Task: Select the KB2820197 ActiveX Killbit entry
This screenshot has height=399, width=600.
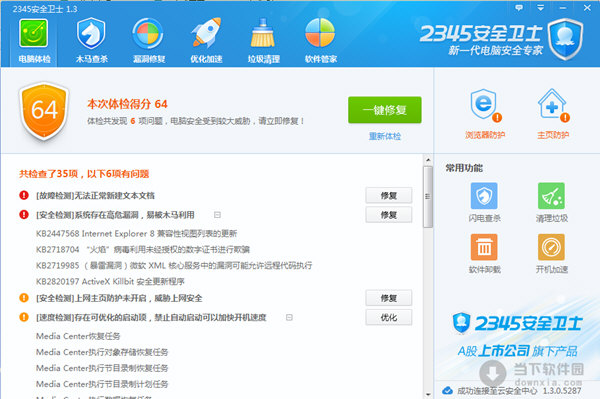Action: [110, 282]
